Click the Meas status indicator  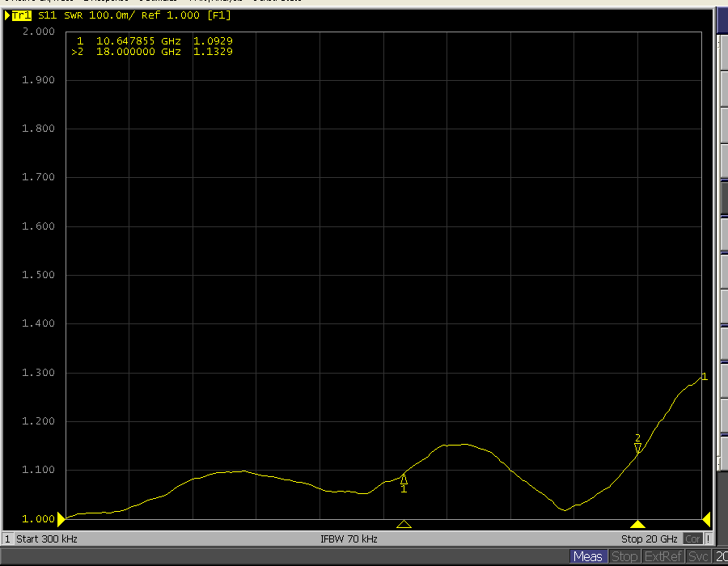[x=588, y=556]
